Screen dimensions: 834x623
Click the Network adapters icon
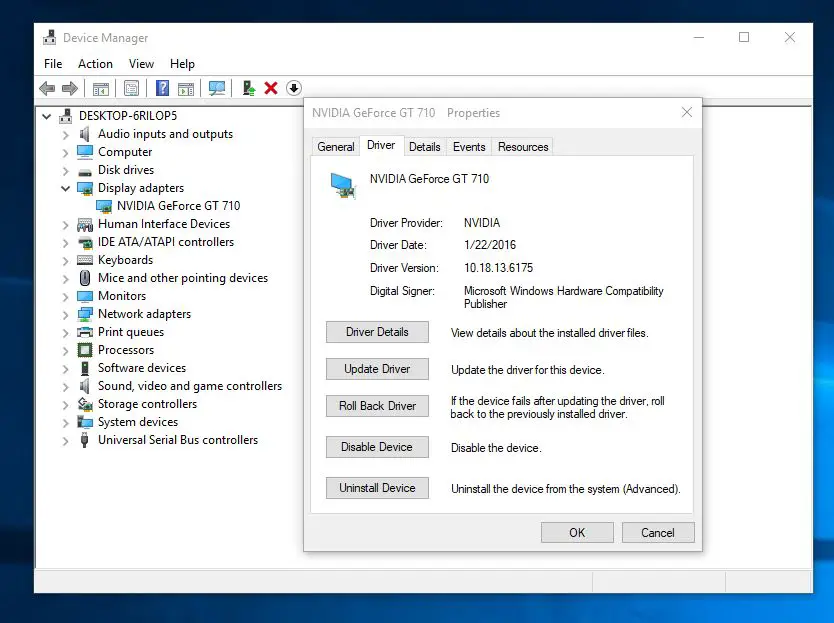85,314
